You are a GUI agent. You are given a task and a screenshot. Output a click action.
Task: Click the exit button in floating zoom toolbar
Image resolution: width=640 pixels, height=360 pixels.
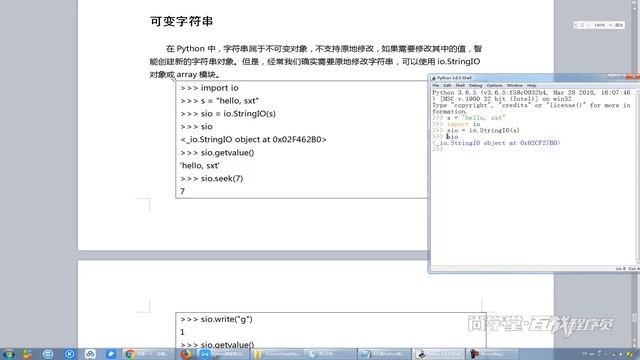pos(619,25)
